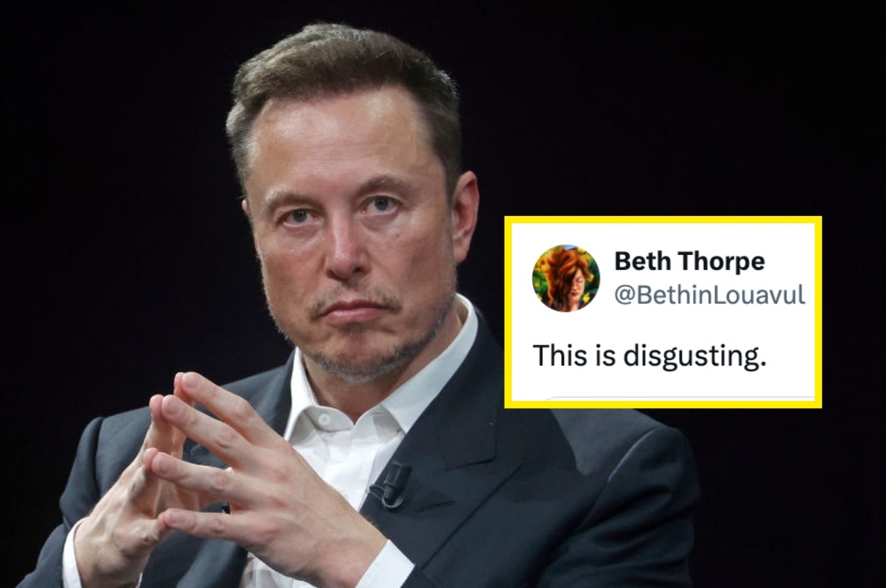Viewport: 886px width, 588px height.
Task: Open the tweet card thumbnail
Action: [x=663, y=312]
